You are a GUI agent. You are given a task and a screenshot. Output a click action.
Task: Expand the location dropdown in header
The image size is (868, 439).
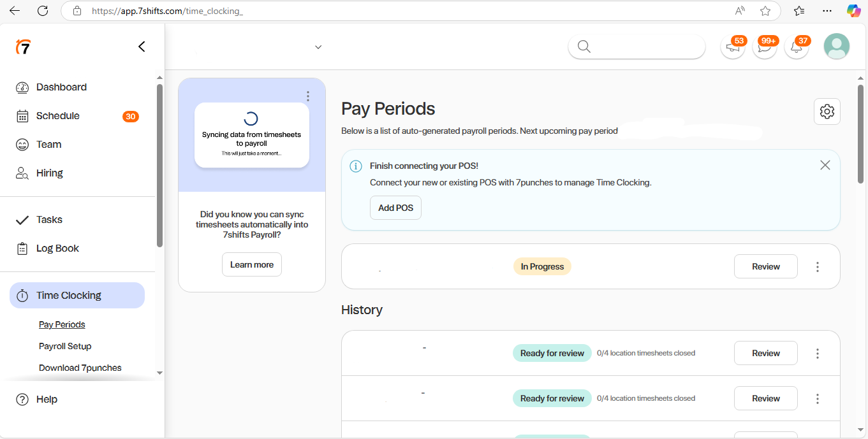coord(318,47)
